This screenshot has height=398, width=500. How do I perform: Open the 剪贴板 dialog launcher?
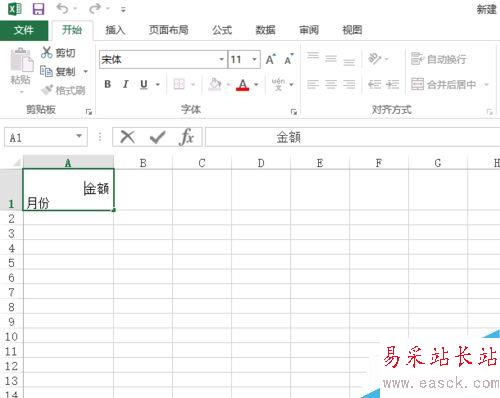[89, 112]
